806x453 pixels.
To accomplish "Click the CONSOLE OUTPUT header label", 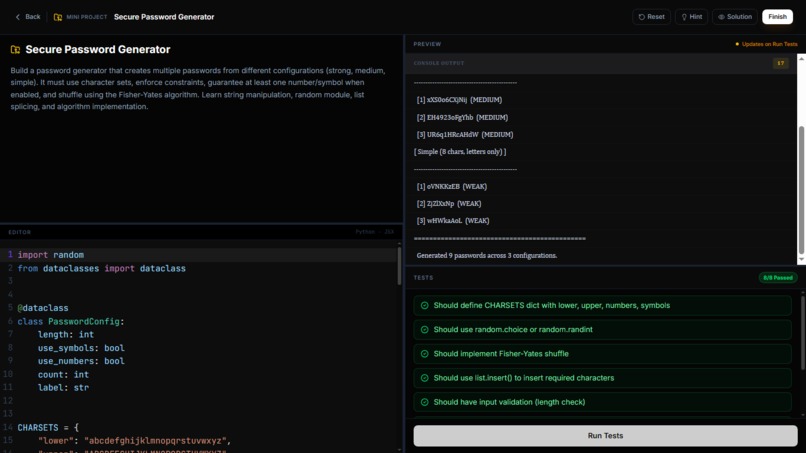I will click(439, 63).
